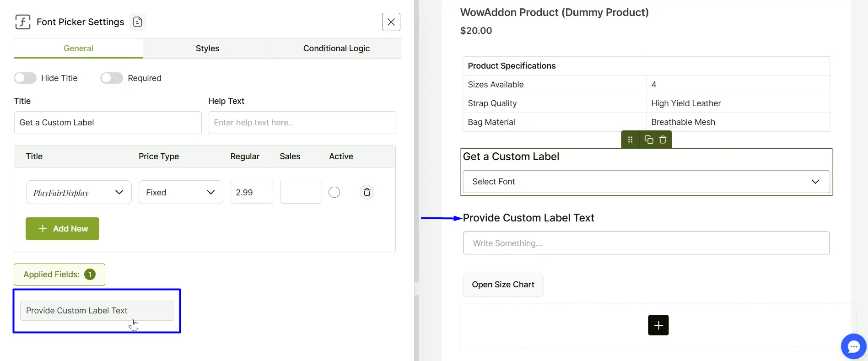Click the Applied Fields button

pos(59,275)
